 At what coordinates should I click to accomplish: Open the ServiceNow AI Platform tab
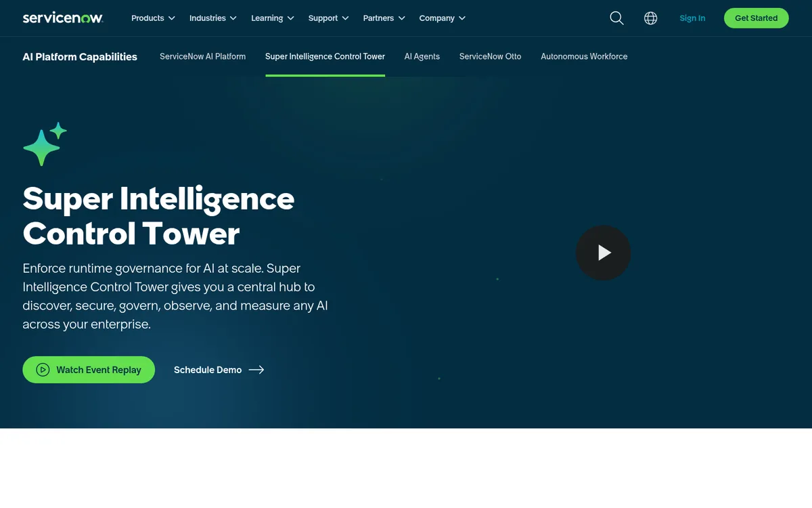point(202,57)
